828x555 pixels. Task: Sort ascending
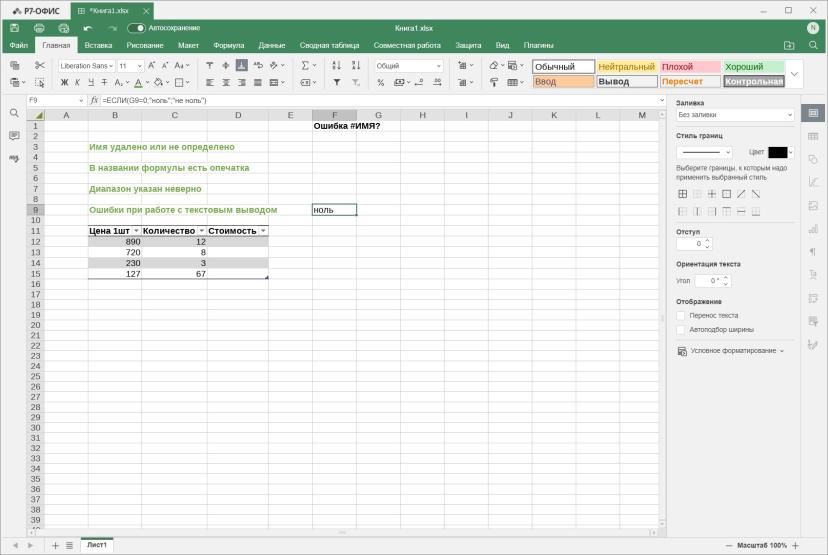(x=336, y=65)
